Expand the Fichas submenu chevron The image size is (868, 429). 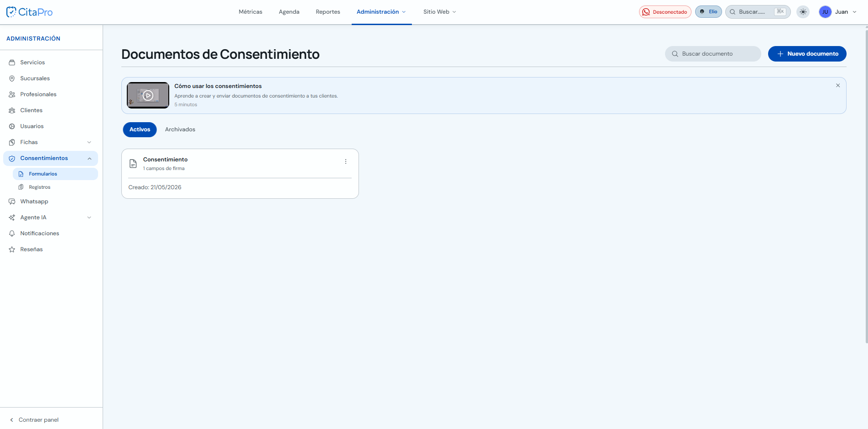click(x=89, y=142)
